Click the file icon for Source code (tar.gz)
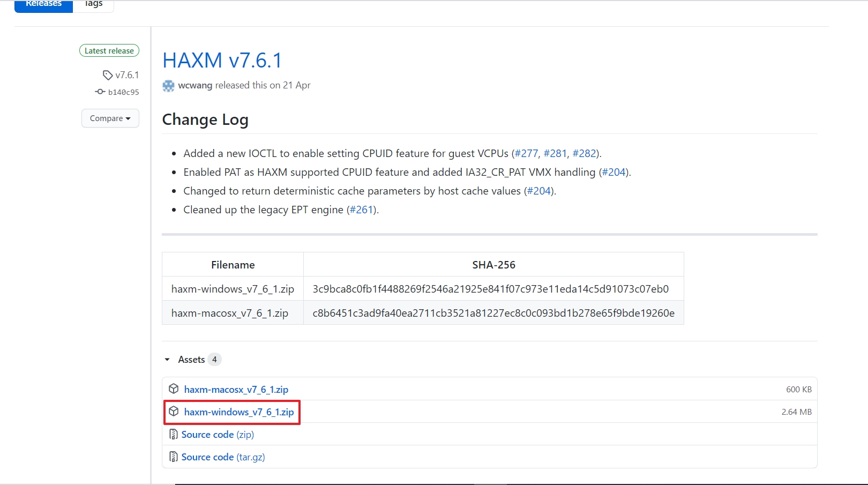868x485 pixels. (x=174, y=457)
